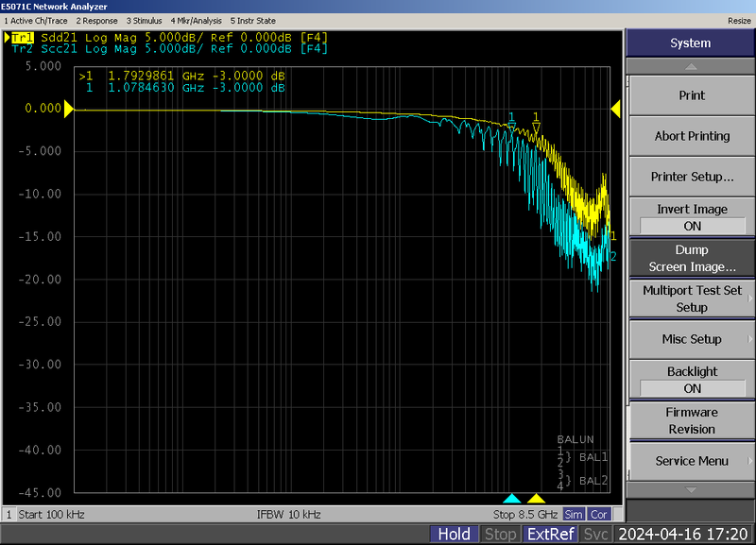Open the Misc Setup submenu
756x545 pixels.
pos(691,339)
